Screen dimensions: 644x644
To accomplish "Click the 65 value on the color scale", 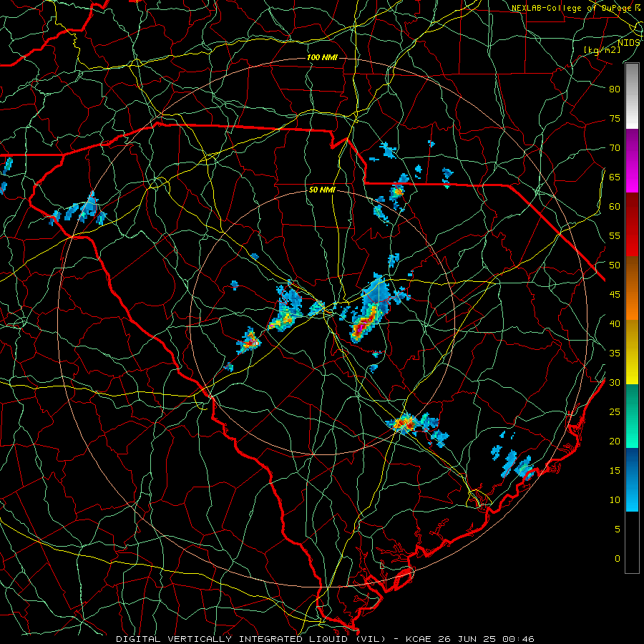I will (x=615, y=177).
